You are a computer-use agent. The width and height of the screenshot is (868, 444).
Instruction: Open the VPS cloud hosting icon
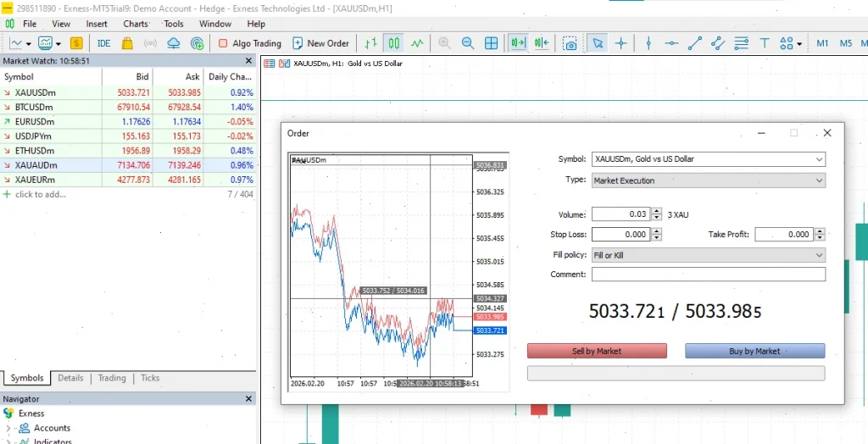click(x=174, y=43)
